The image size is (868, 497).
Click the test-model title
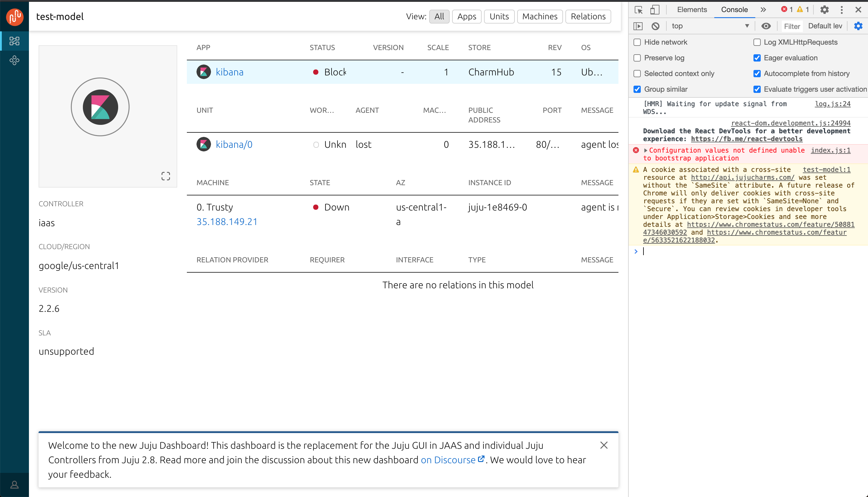tap(60, 16)
